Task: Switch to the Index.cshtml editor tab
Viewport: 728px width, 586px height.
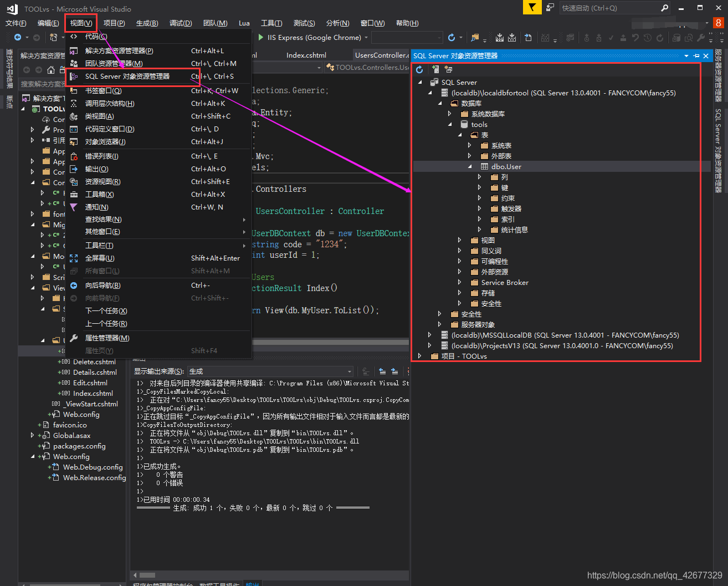Action: pyautogui.click(x=306, y=55)
